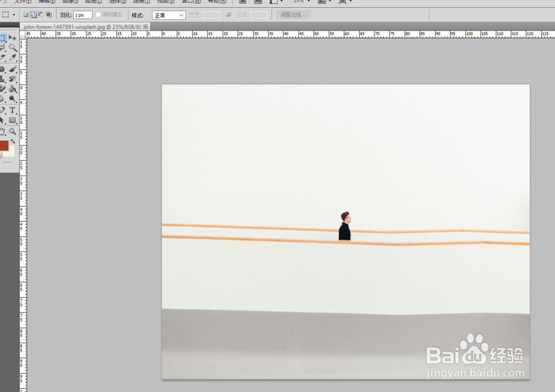Open the 样式 style dropdown showing 正常
The height and width of the screenshot is (392, 555).
point(169,15)
